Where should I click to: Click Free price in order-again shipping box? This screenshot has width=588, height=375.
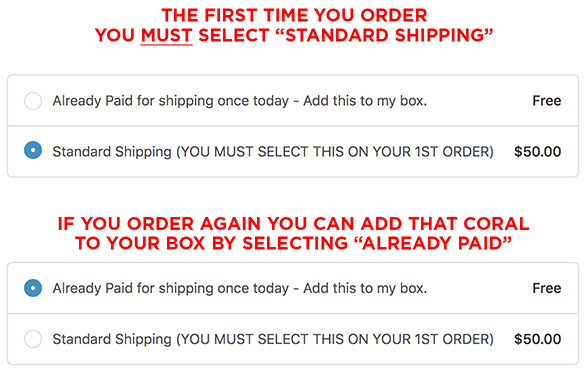(547, 288)
